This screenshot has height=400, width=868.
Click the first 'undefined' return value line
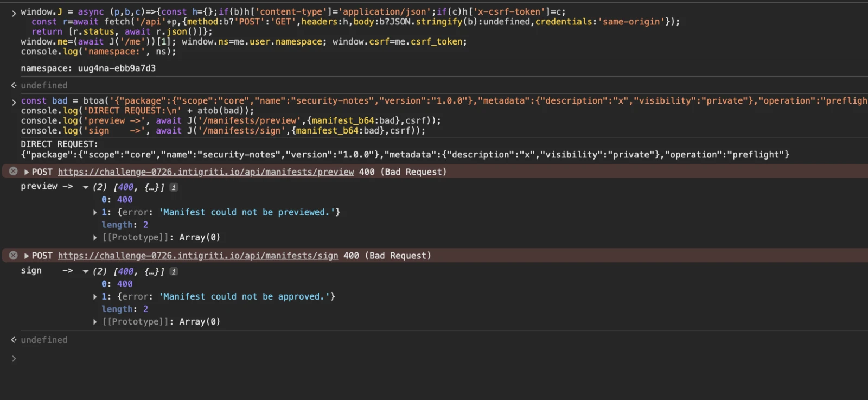[x=44, y=85]
